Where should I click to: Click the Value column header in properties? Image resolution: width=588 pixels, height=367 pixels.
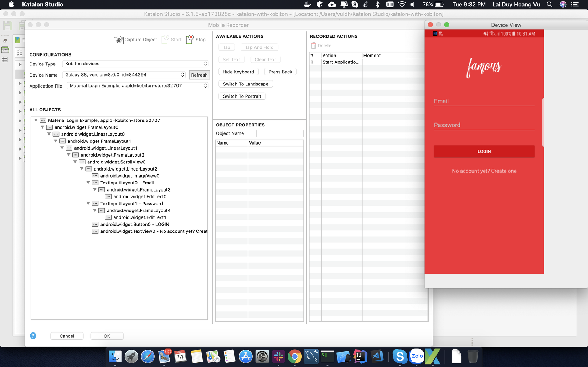(276, 143)
